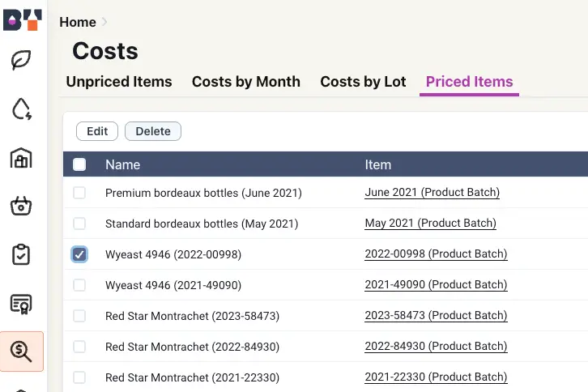The width and height of the screenshot is (588, 392).
Task: Click Wyeast 4946 (2022-00998) name
Action: click(173, 254)
